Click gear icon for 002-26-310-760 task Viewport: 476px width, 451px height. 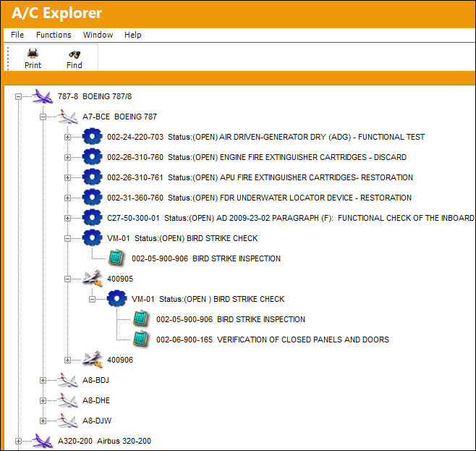coord(93,157)
